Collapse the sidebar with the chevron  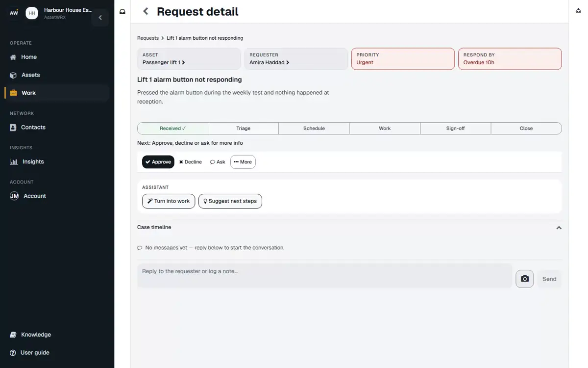[100, 18]
